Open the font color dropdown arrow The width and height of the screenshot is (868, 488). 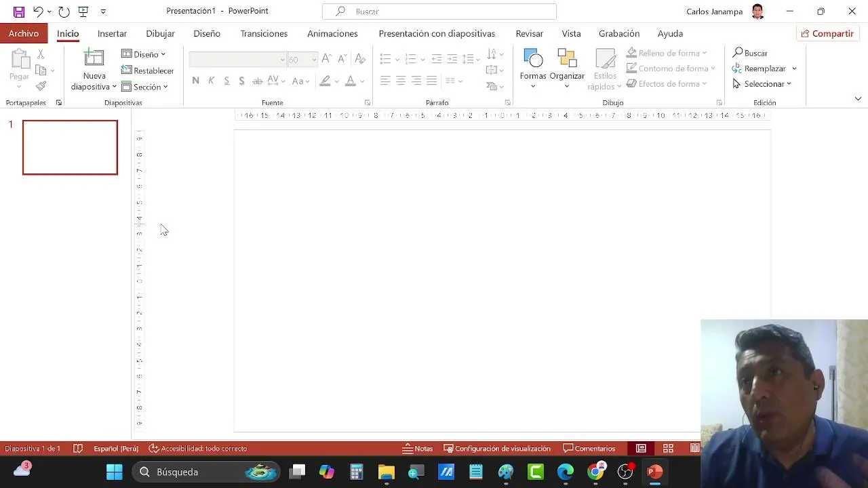pos(362,81)
